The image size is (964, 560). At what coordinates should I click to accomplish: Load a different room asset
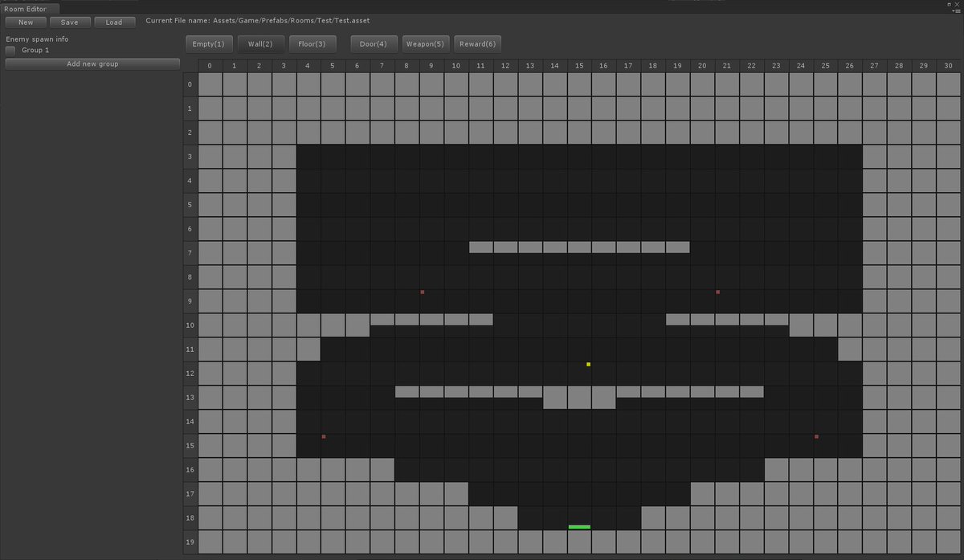[x=115, y=22]
